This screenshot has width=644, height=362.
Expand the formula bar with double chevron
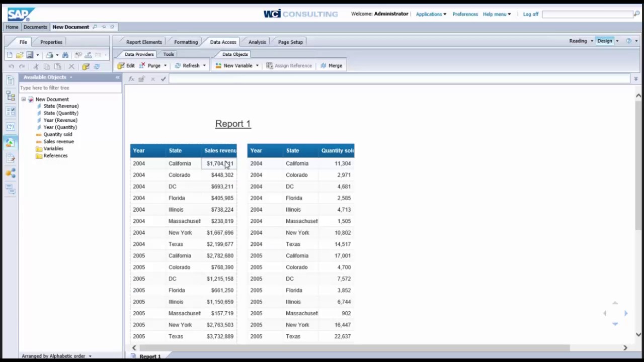click(x=636, y=79)
